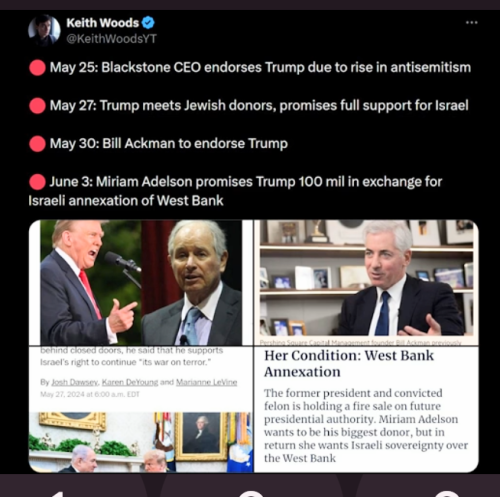Open Keith Woods profile avatar
Viewport: 500px width, 497px height.
point(44,30)
